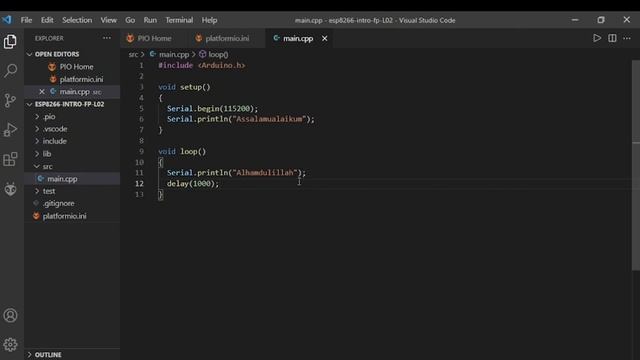Click main.cpp in the breadcrumb path
This screenshot has height=360, width=640.
(x=174, y=54)
